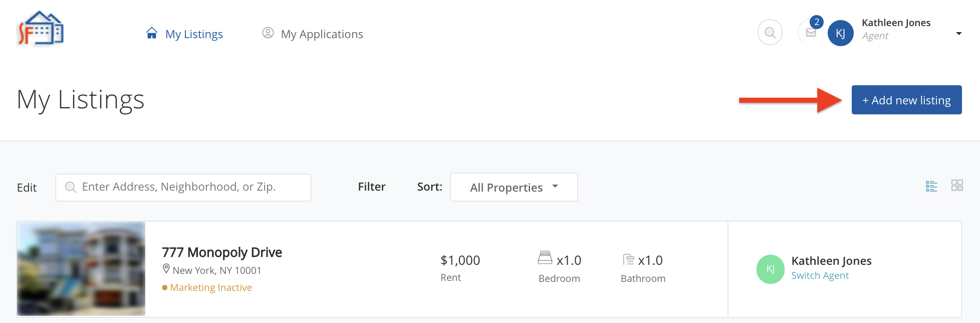Open the 777 Monopoly Drive photo thumbnail
980x323 pixels.
click(81, 269)
